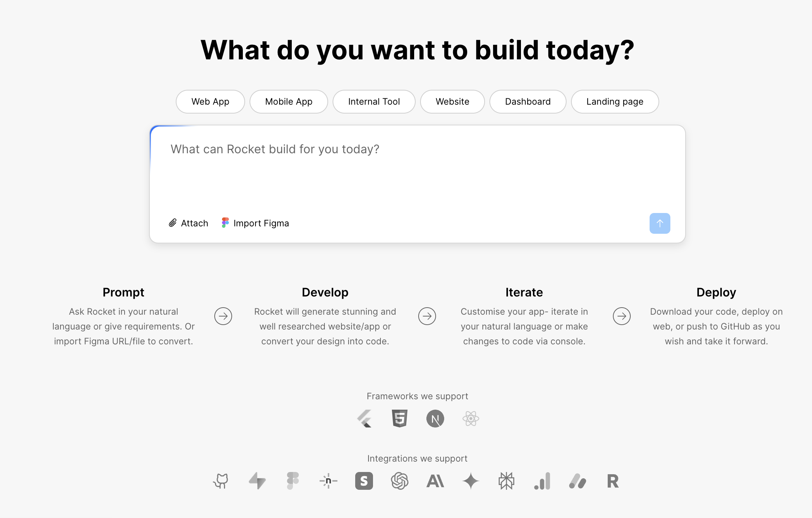Click the React framework icon
Screen dimensions: 812x518
[x=471, y=419]
